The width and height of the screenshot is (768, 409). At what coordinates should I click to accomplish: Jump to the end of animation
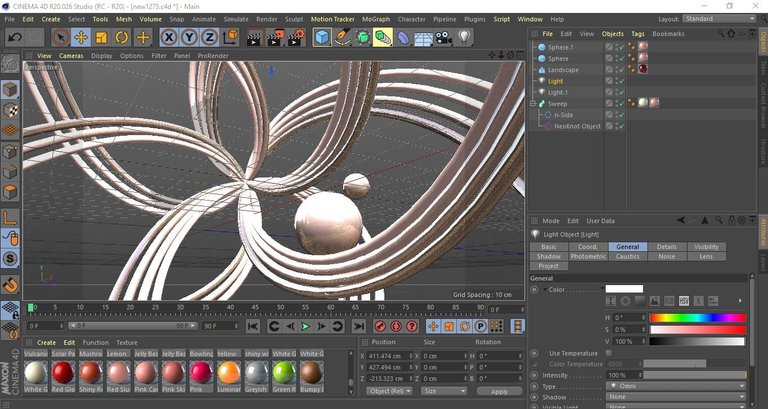coord(359,326)
